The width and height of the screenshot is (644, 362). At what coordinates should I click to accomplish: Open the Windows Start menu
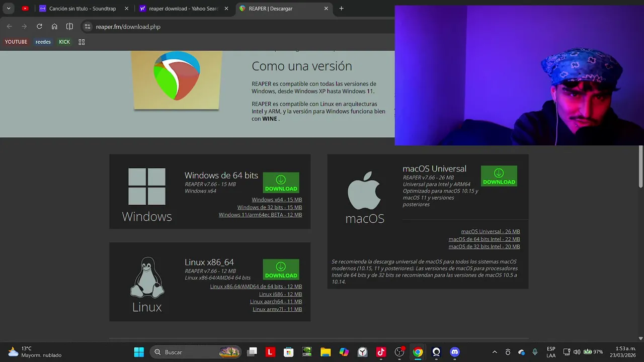tap(139, 352)
